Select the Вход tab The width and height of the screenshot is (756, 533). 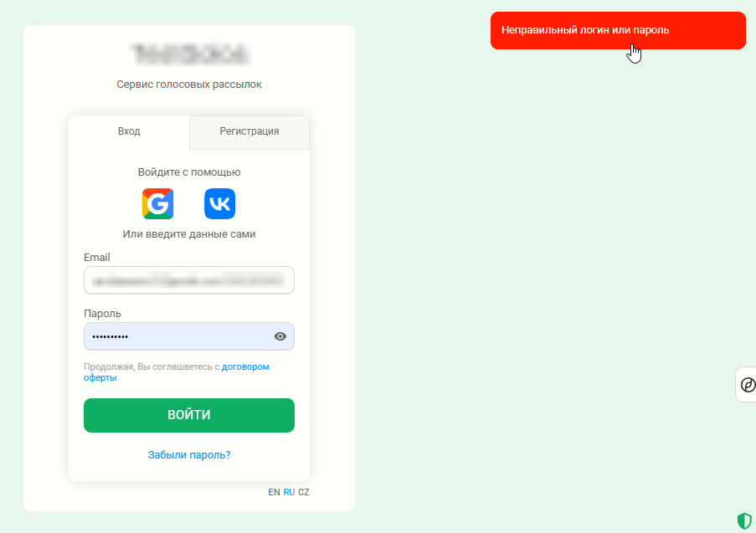(x=129, y=132)
